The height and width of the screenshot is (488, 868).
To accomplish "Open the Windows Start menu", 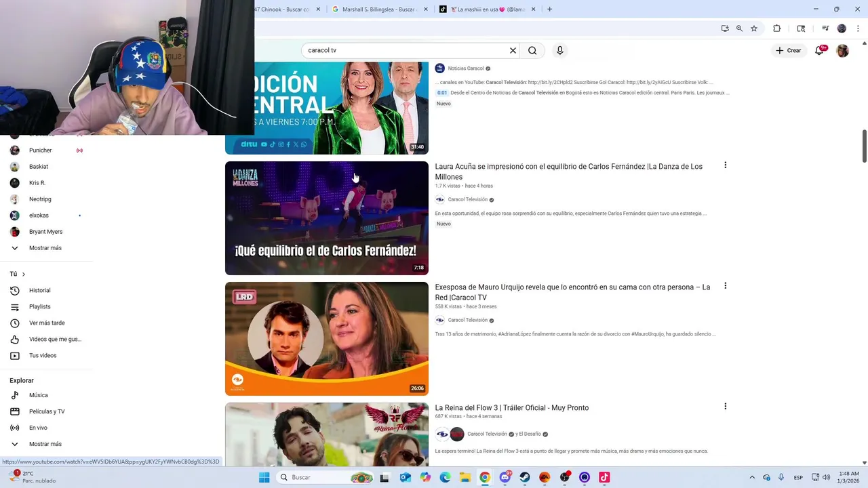I will [x=264, y=477].
